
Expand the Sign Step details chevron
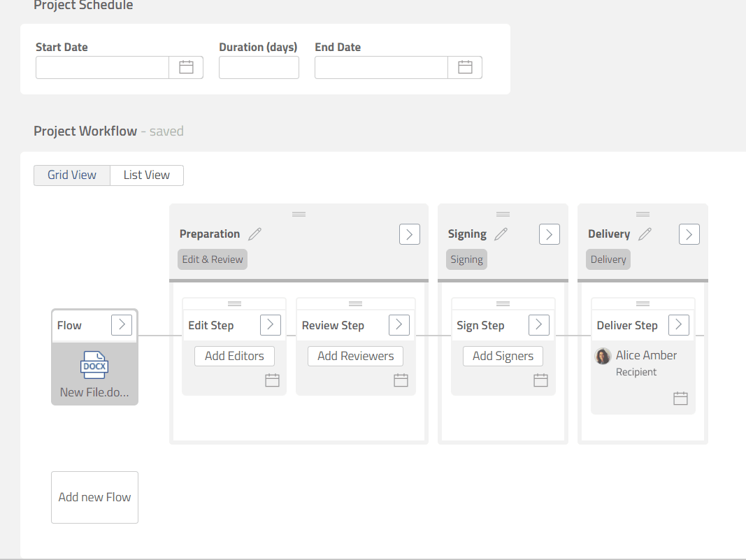point(538,324)
